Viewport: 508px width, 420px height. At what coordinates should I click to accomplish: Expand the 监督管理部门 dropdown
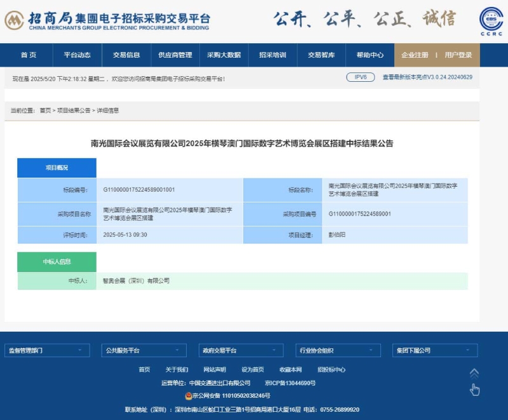pos(47,350)
